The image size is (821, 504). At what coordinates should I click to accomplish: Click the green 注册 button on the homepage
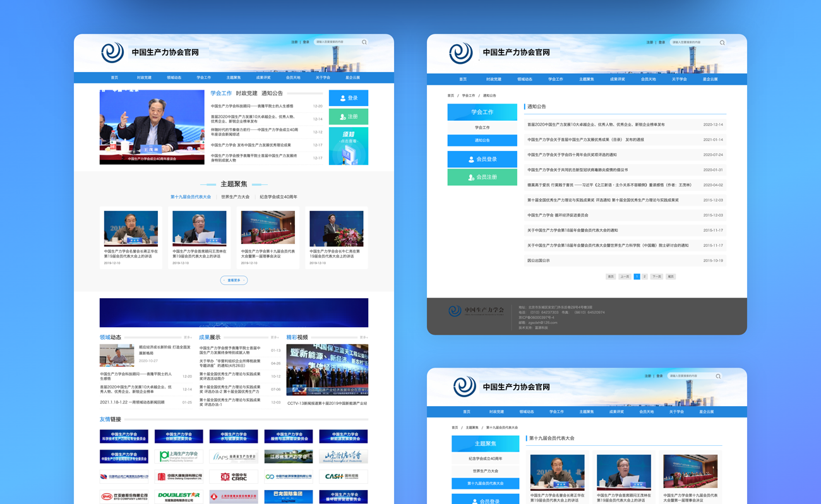(x=348, y=117)
